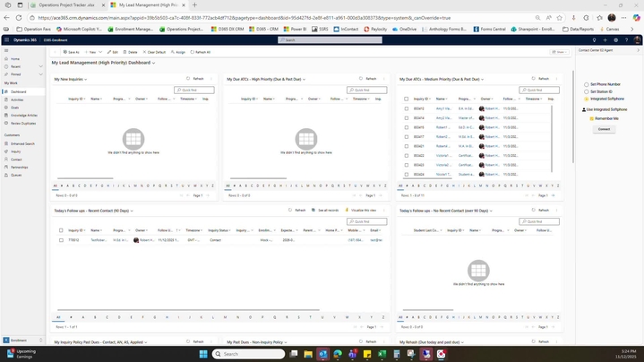Open the dashboard title selector dropdown
Image resolution: width=644 pixels, height=362 pixels.
tap(152, 63)
